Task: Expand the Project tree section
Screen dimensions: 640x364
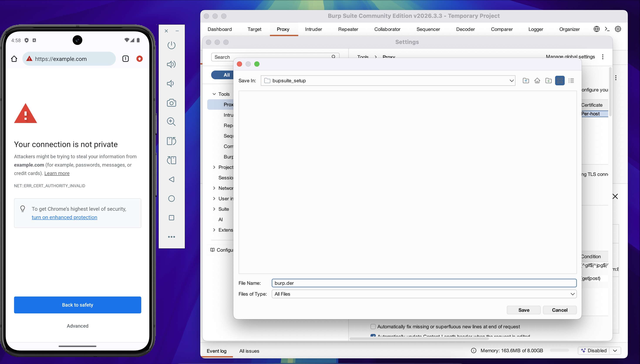Action: [x=214, y=167]
